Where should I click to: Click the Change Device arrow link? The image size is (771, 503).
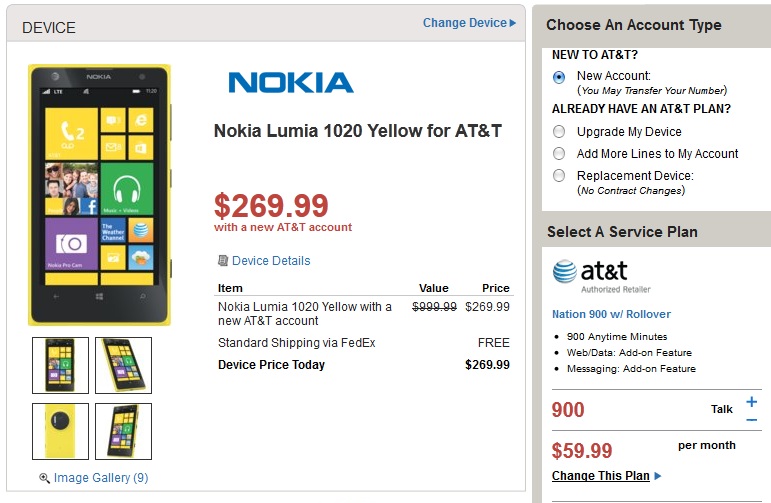click(x=469, y=23)
